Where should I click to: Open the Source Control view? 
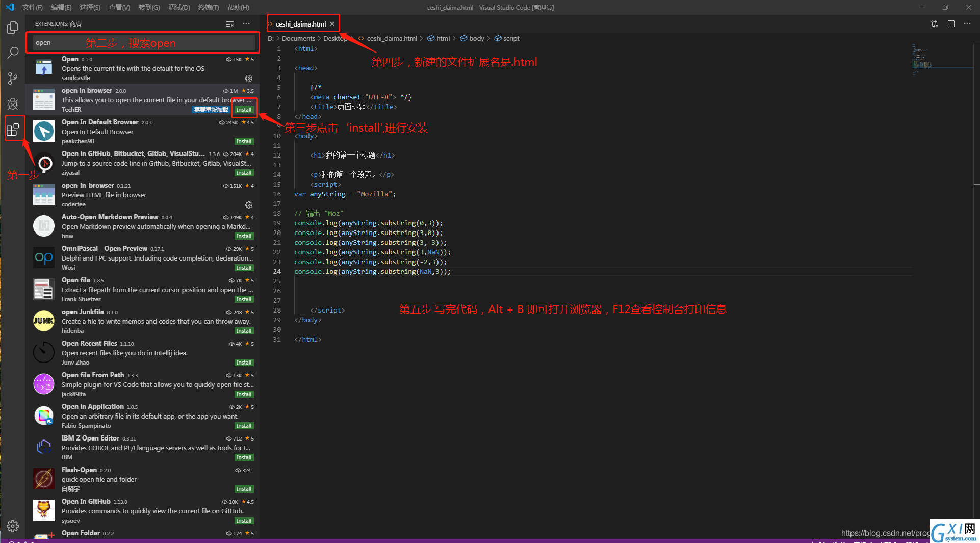[13, 78]
